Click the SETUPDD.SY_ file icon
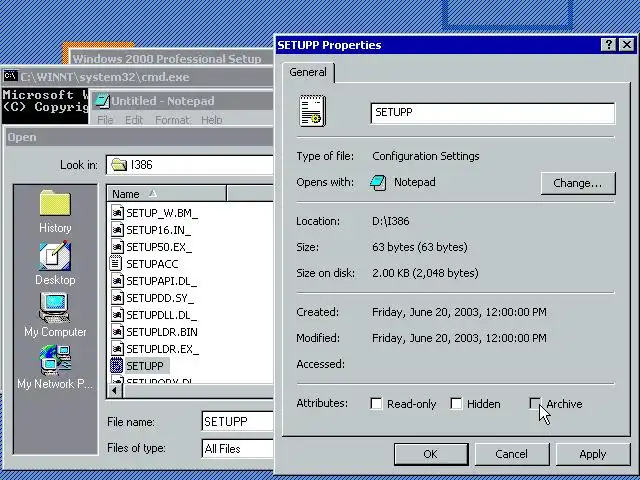 [117, 298]
